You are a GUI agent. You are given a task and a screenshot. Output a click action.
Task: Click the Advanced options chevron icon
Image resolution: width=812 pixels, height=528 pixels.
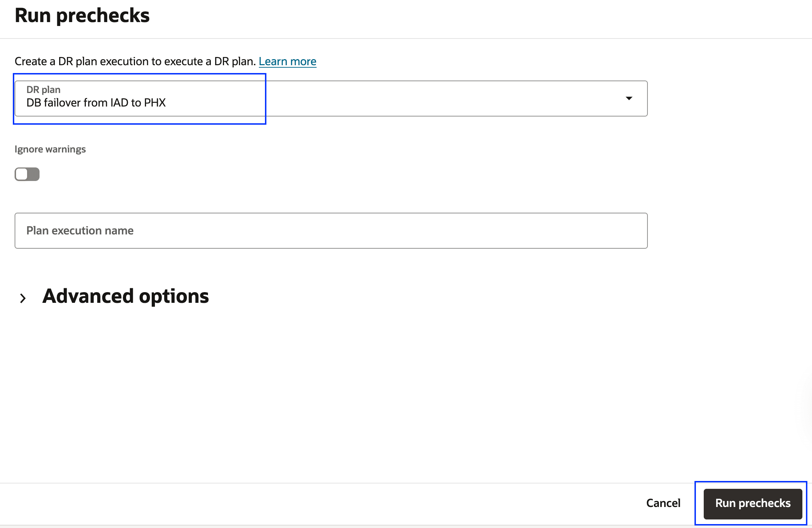(x=23, y=298)
